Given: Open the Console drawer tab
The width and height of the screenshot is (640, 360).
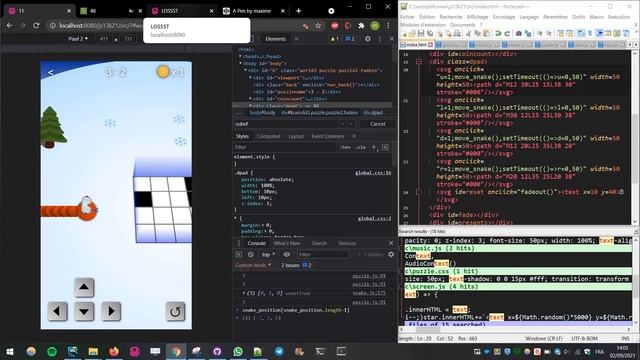Looking at the screenshot, I should click(x=256, y=243).
